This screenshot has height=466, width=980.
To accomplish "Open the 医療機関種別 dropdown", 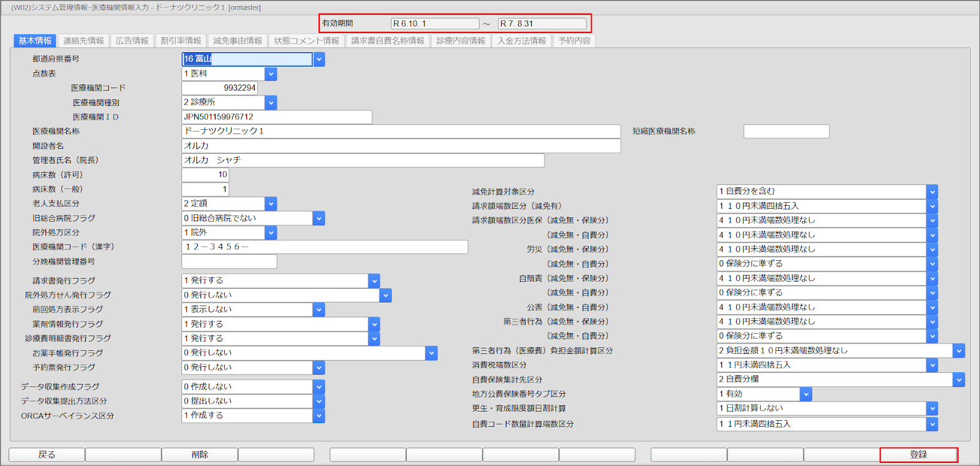I will (x=271, y=103).
